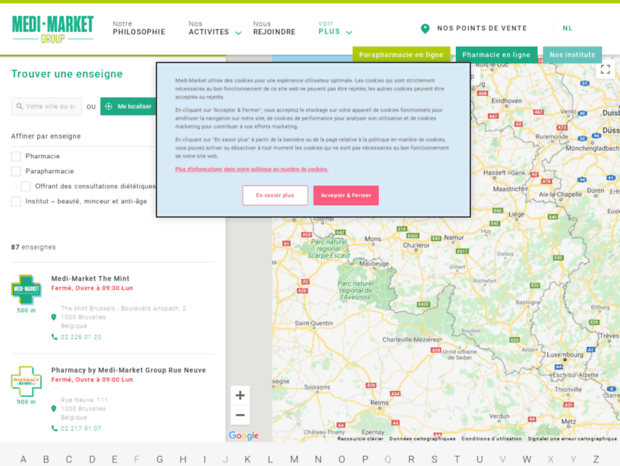
Task: Open Medi-Market The Mint store logo
Action: coord(26,289)
